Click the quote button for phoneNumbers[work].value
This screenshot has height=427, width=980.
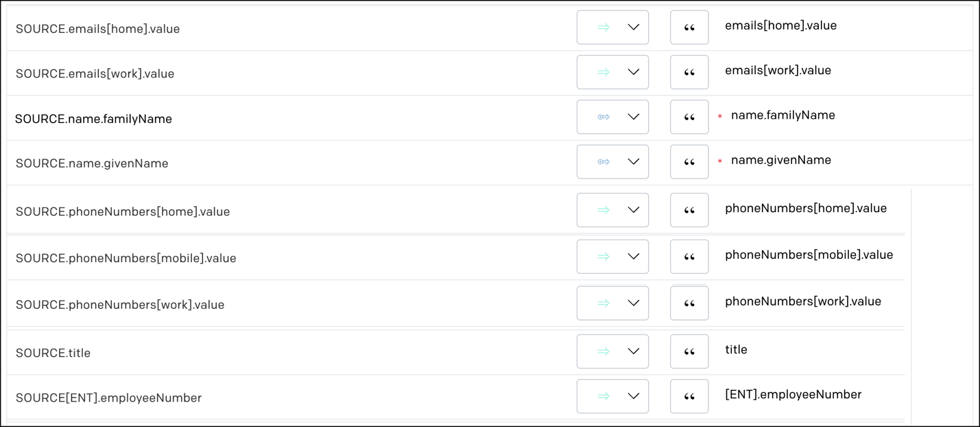point(689,303)
